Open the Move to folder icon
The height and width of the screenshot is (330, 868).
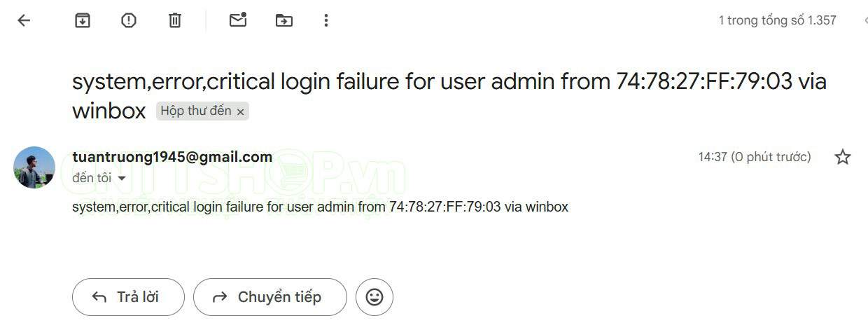point(283,20)
